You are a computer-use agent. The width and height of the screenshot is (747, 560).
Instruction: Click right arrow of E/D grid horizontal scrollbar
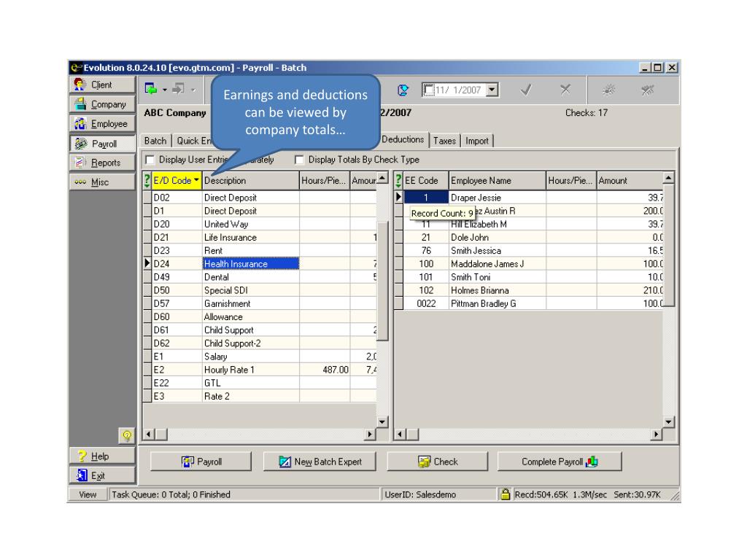point(370,434)
